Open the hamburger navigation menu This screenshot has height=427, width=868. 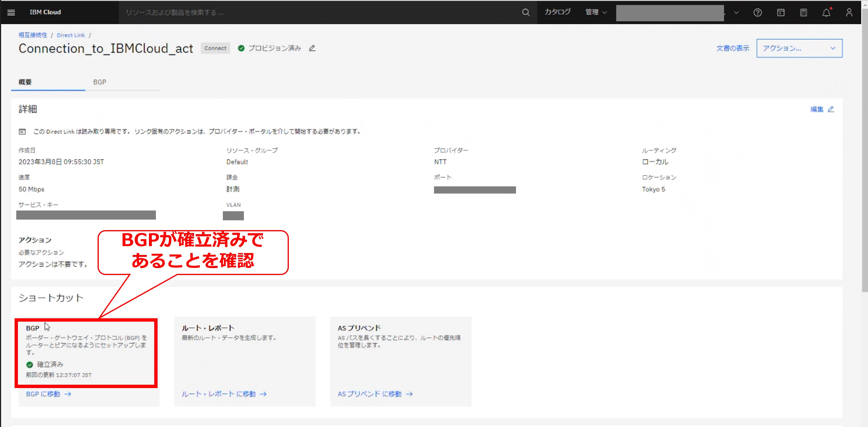tap(11, 12)
